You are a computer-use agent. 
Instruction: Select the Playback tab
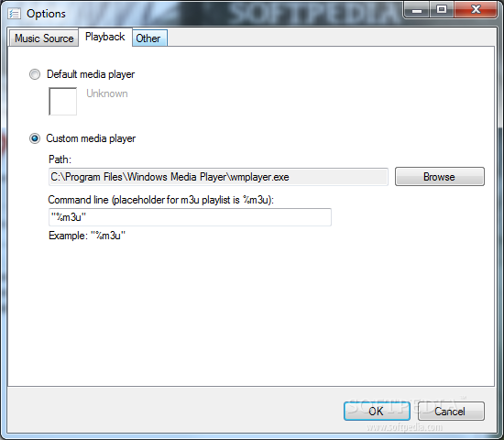105,37
